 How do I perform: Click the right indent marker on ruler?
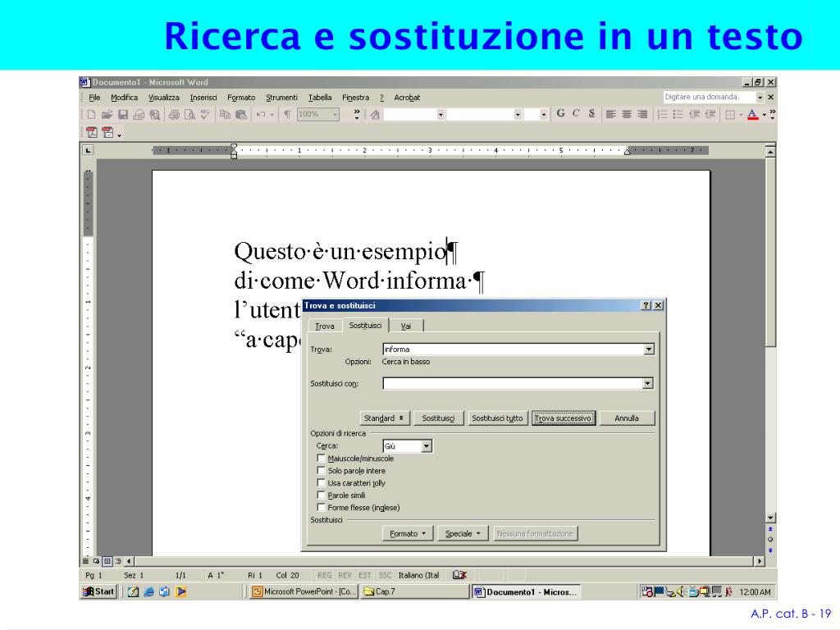click(627, 151)
